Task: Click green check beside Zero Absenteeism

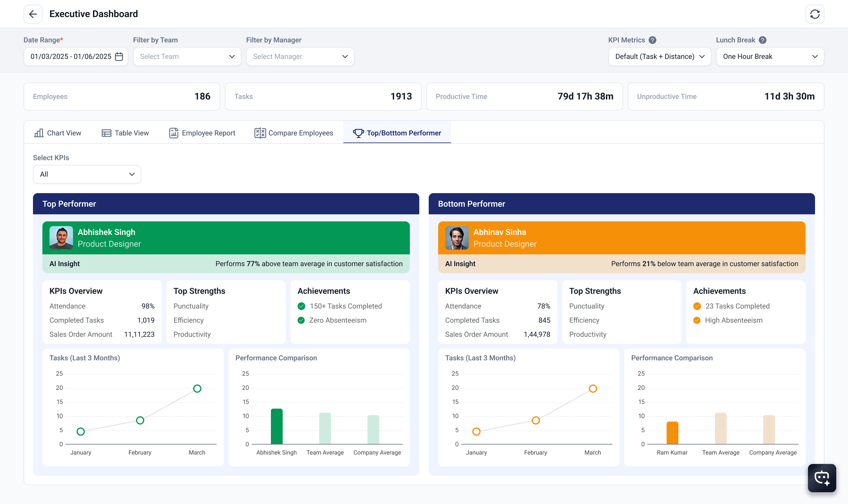Action: pos(301,320)
